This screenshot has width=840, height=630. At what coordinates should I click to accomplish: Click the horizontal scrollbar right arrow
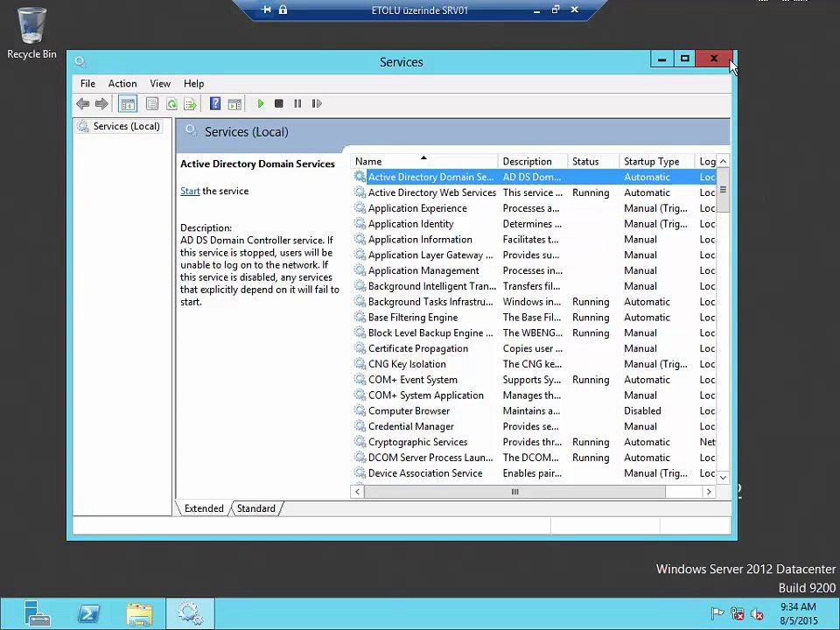pyautogui.click(x=709, y=492)
